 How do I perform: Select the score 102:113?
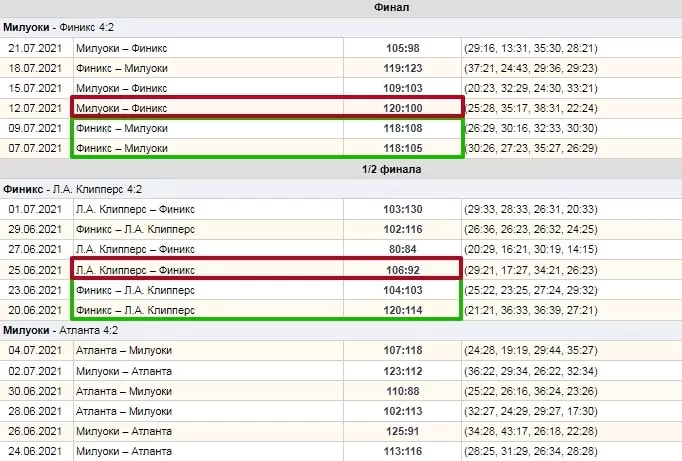tap(403, 411)
